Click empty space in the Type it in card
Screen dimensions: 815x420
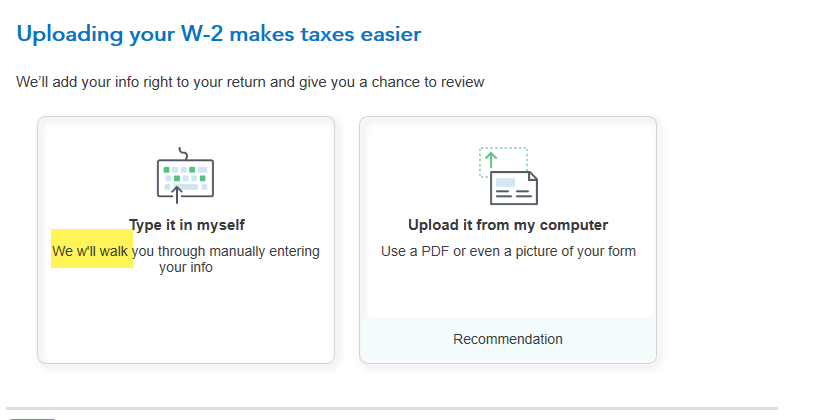pos(186,317)
